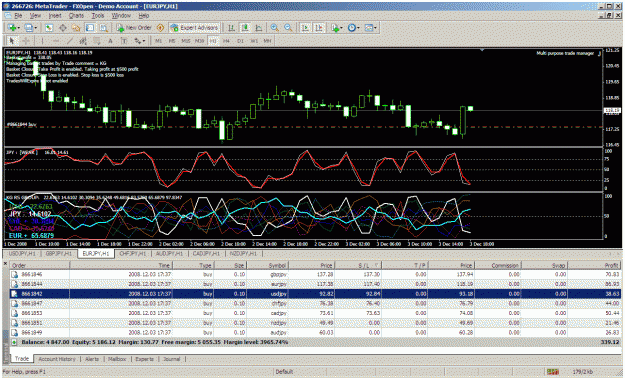Zoom out on the chart
625x378 pixels.
click(288, 28)
